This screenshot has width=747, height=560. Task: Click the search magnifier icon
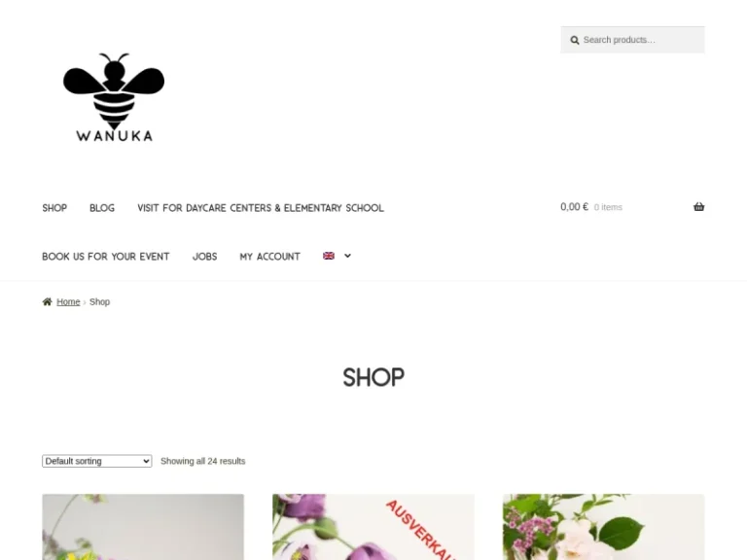pos(575,41)
